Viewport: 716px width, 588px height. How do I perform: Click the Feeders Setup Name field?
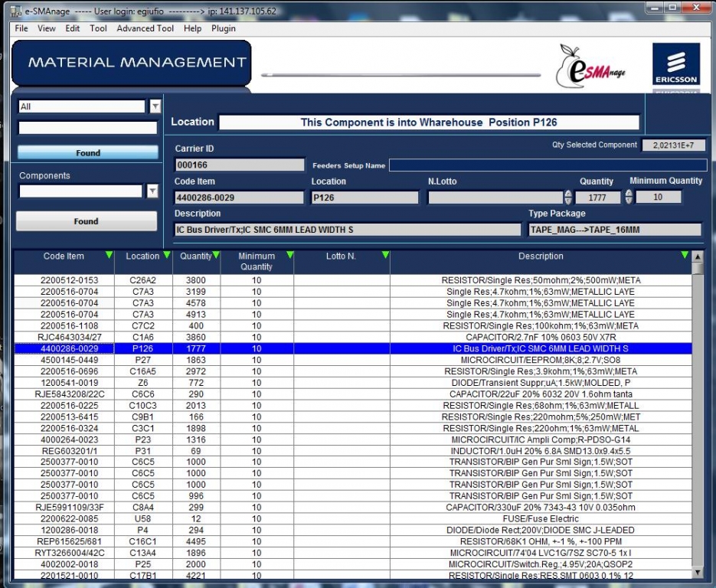548,165
